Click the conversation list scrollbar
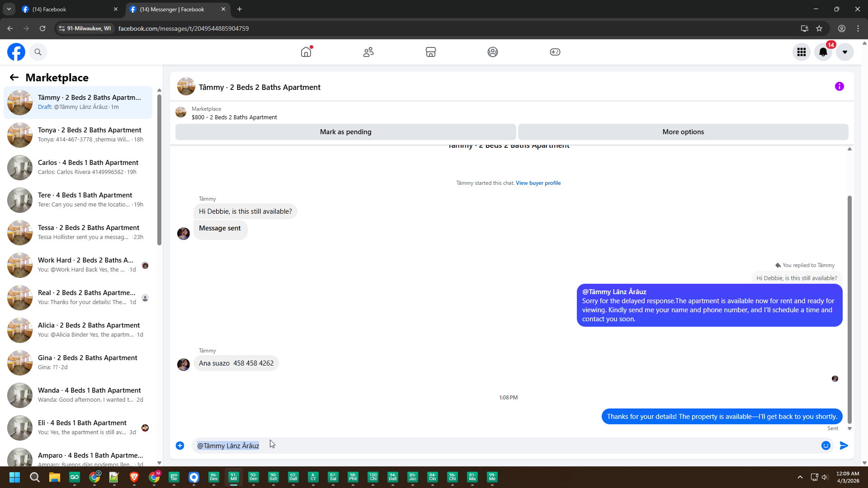Viewport: 868px width, 488px height. click(159, 169)
